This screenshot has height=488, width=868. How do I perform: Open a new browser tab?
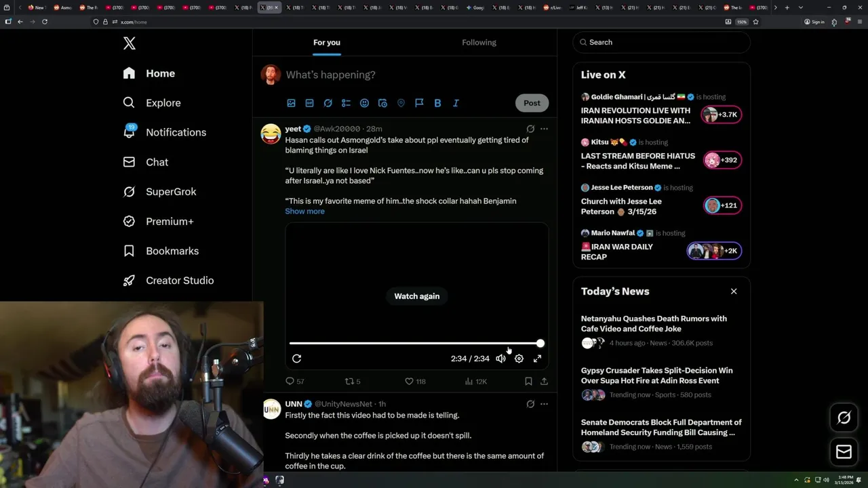[x=787, y=7]
